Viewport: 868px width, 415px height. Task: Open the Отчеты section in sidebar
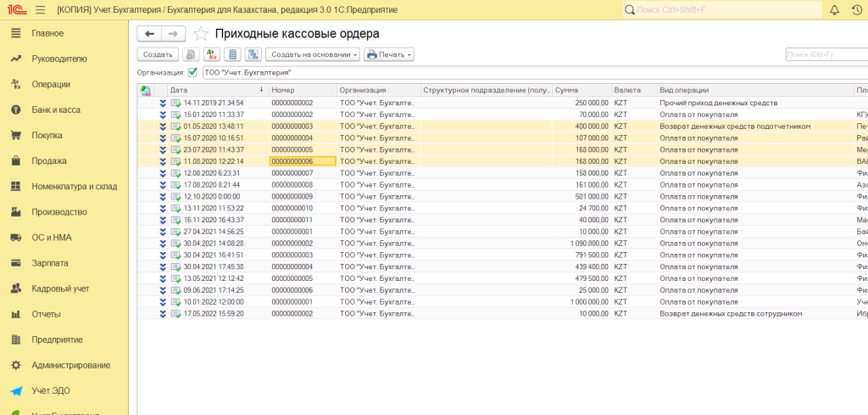point(46,314)
